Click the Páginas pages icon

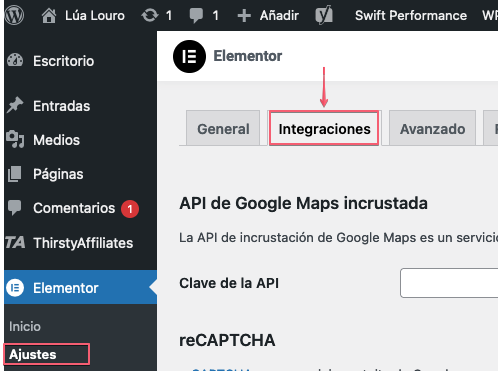click(x=15, y=174)
